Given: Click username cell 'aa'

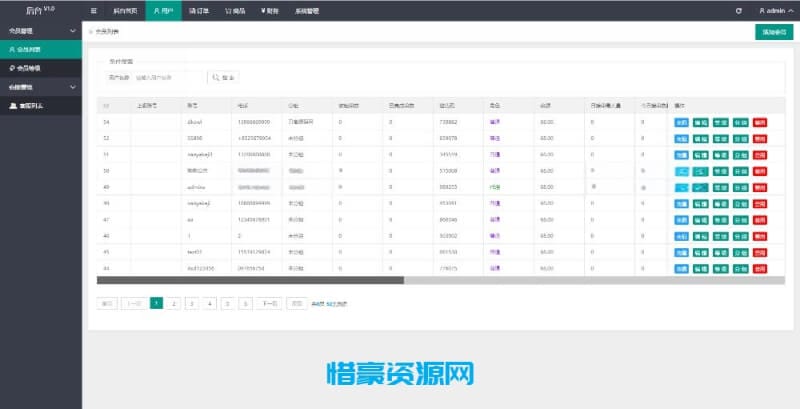Looking at the screenshot, I should point(190,220).
